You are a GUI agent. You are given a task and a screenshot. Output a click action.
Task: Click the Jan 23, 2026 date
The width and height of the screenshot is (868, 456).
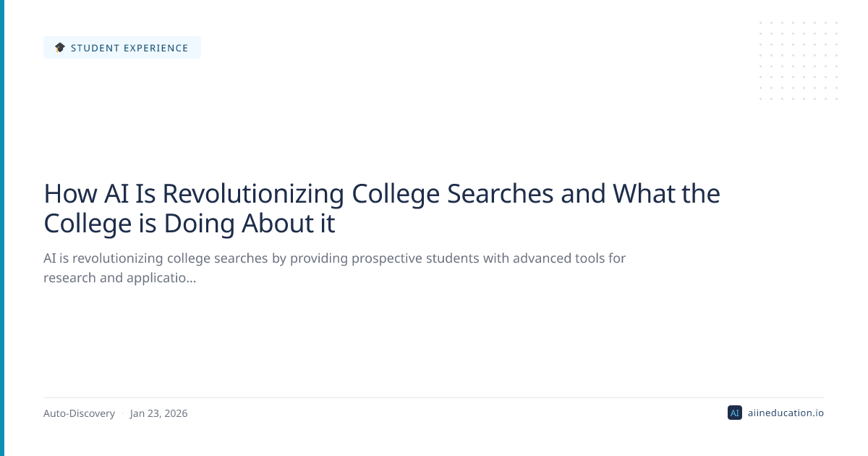[158, 413]
